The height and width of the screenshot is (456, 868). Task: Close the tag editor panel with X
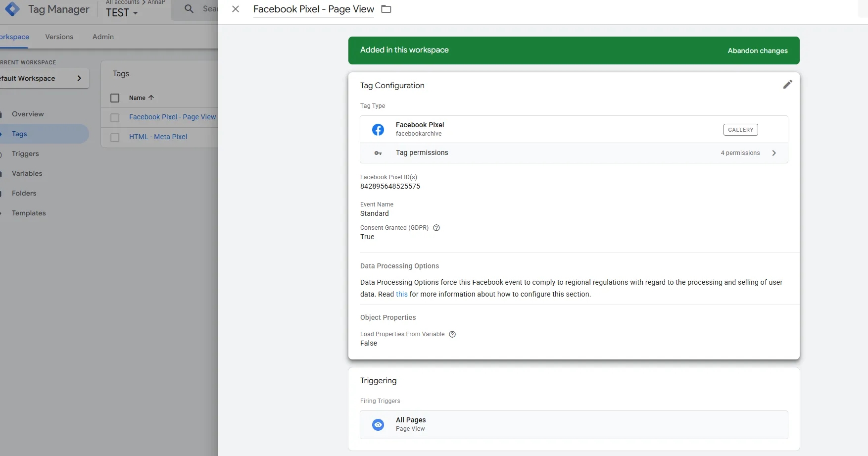pyautogui.click(x=236, y=9)
